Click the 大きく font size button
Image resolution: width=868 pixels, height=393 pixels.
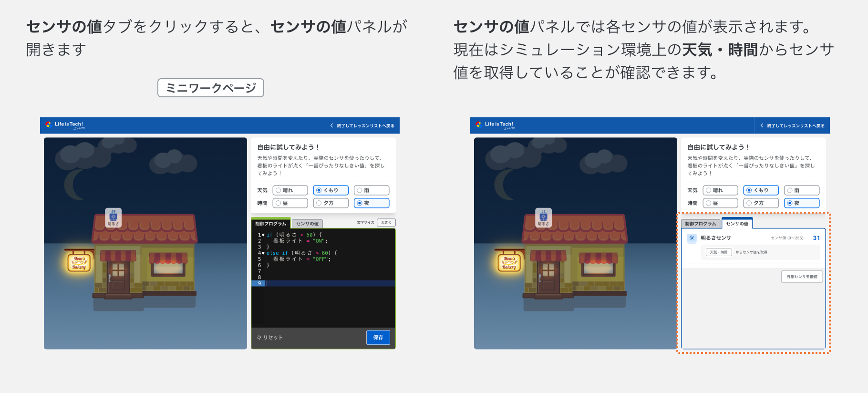386,223
